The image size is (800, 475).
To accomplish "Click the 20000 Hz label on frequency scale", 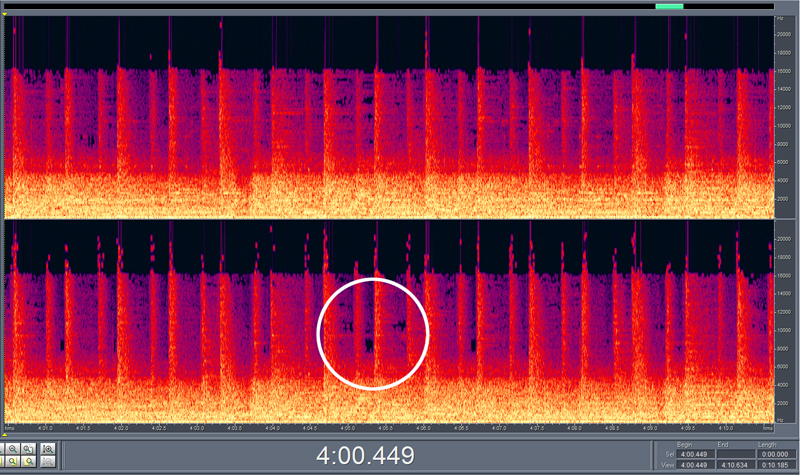I will click(786, 33).
